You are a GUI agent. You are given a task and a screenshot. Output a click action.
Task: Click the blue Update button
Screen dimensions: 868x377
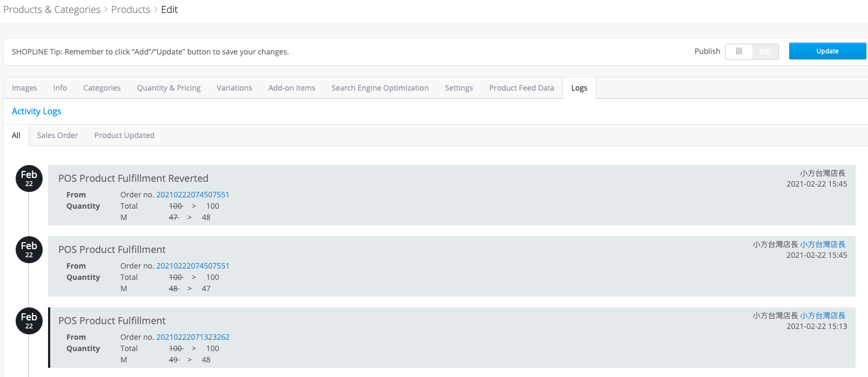tap(827, 51)
